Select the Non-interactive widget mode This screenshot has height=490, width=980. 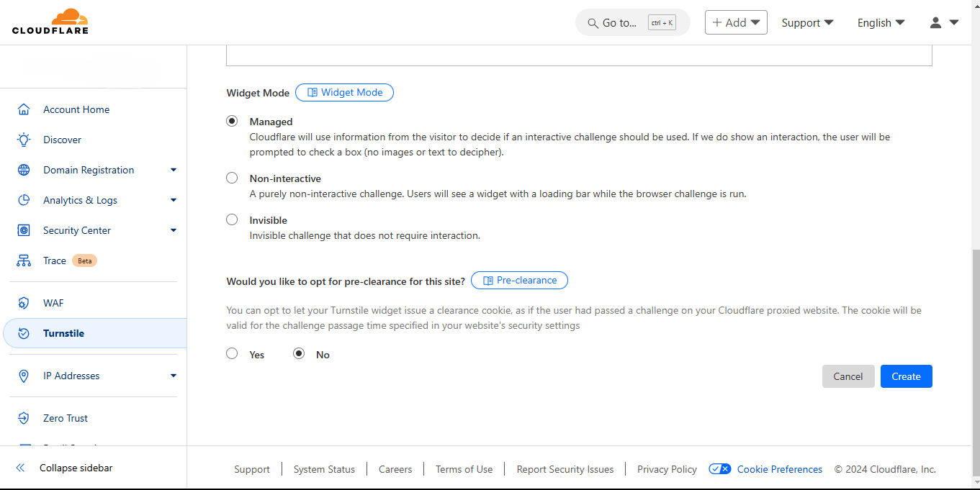click(x=232, y=178)
